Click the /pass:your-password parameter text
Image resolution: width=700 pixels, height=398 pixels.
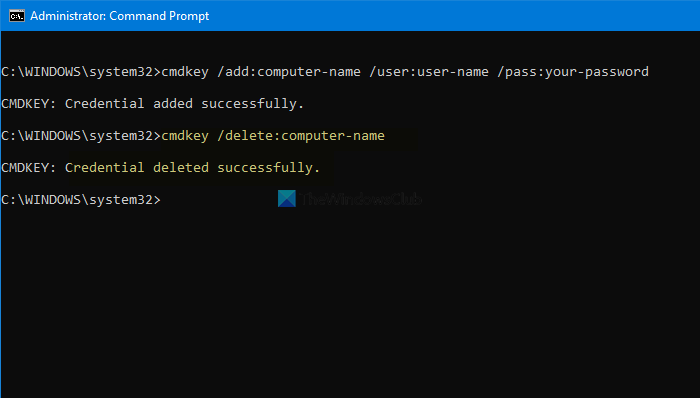[573, 72]
